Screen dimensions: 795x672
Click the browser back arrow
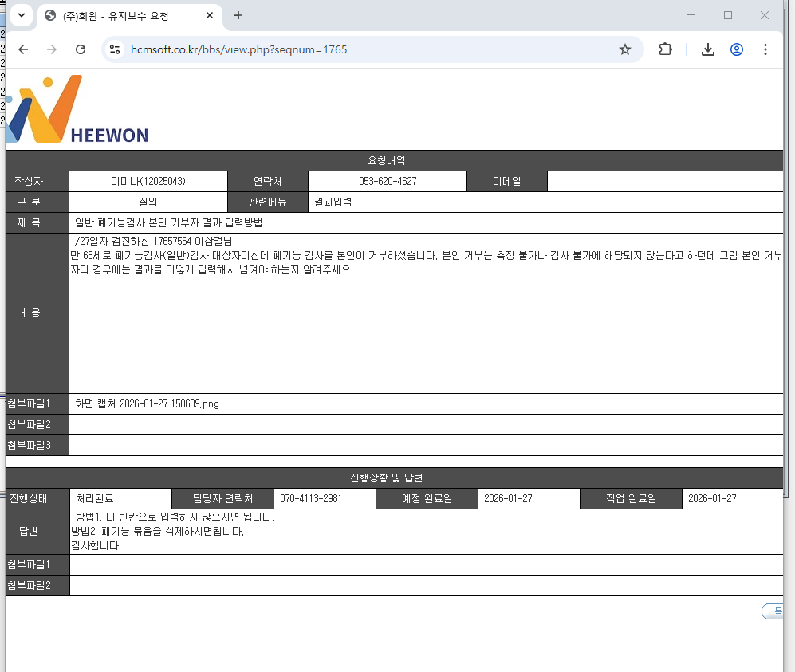tap(23, 49)
